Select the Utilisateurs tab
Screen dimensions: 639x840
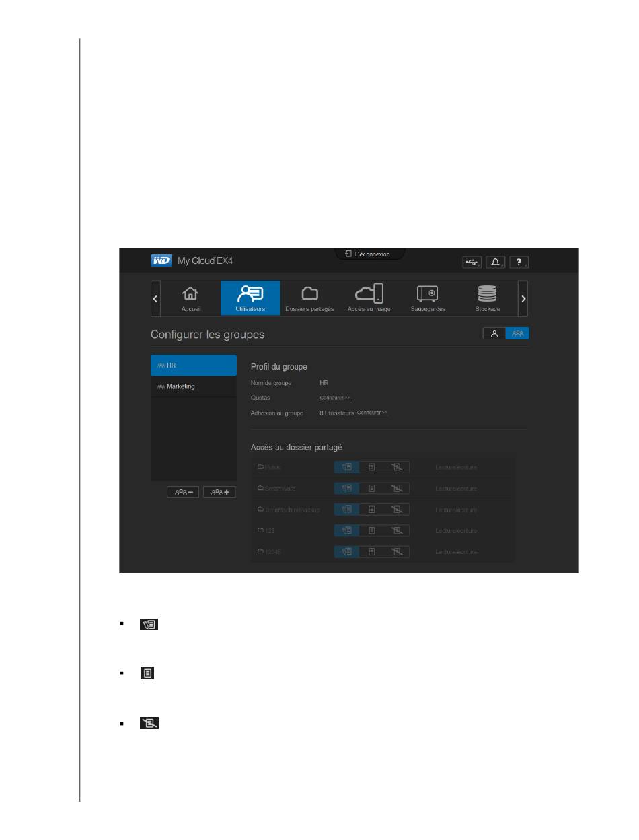coord(250,298)
